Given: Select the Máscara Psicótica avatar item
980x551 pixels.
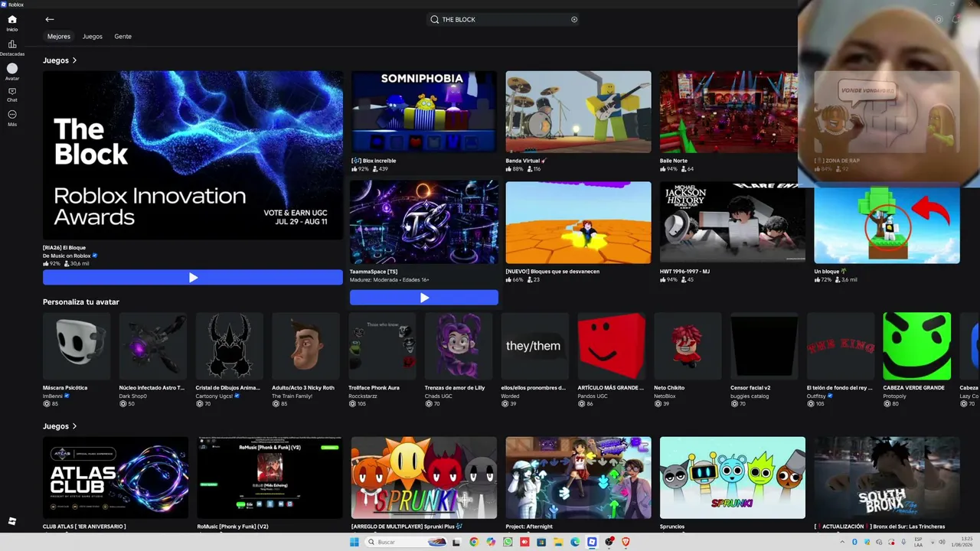Looking at the screenshot, I should click(x=77, y=346).
